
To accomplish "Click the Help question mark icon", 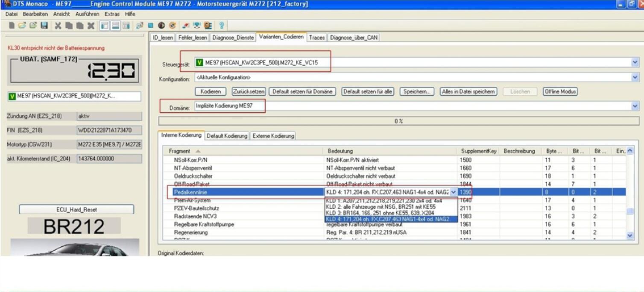I will pyautogui.click(x=222, y=26).
